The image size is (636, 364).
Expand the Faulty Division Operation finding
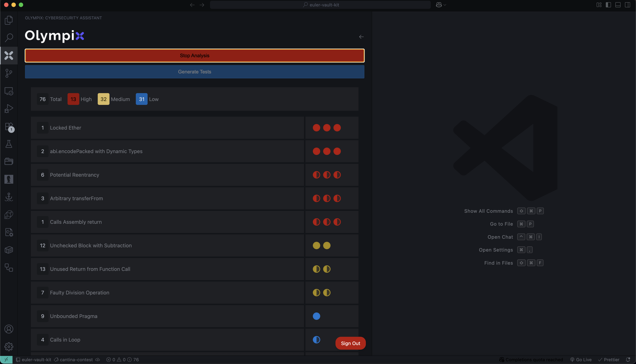tap(167, 292)
